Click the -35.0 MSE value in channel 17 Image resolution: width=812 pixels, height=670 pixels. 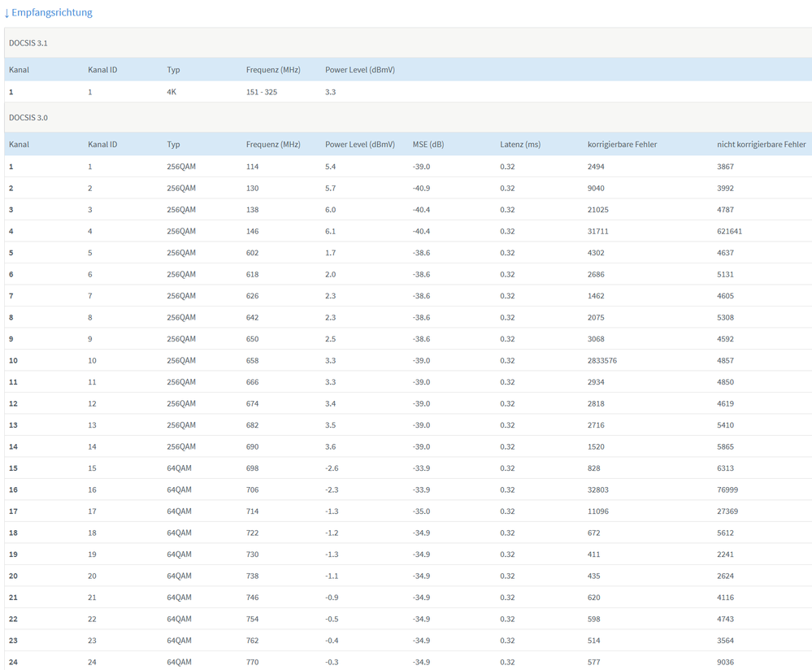pyautogui.click(x=421, y=511)
